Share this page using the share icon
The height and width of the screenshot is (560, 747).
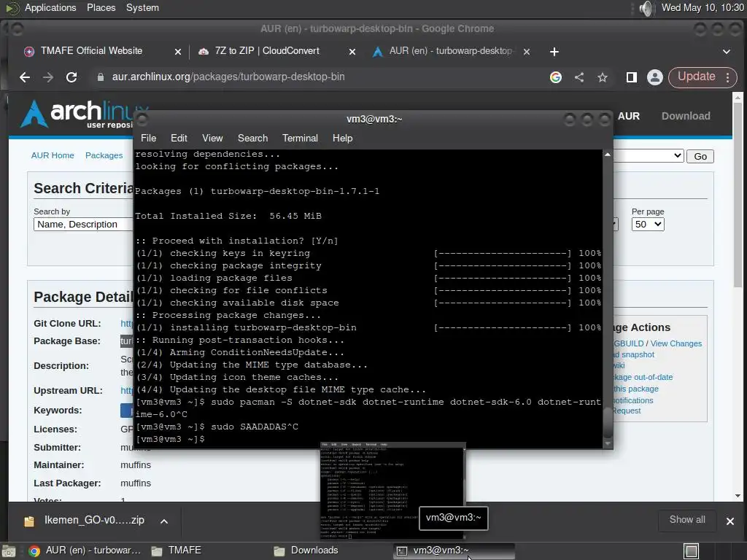(x=578, y=77)
